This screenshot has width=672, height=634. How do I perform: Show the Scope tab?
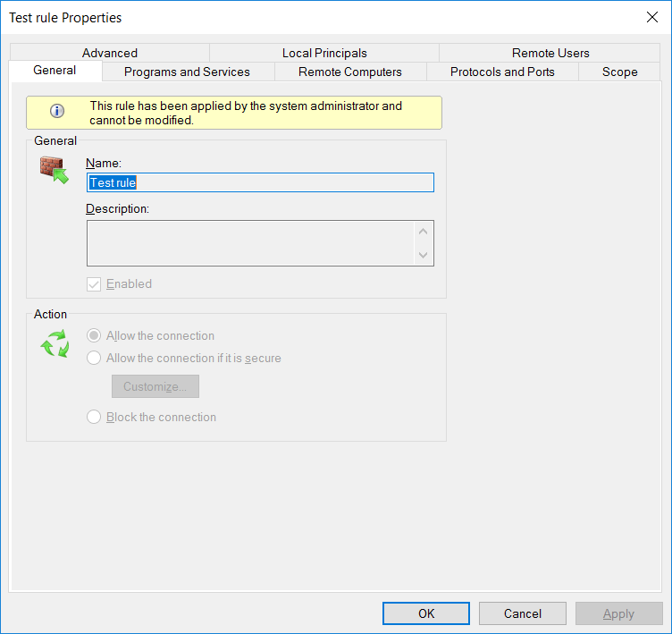[619, 72]
